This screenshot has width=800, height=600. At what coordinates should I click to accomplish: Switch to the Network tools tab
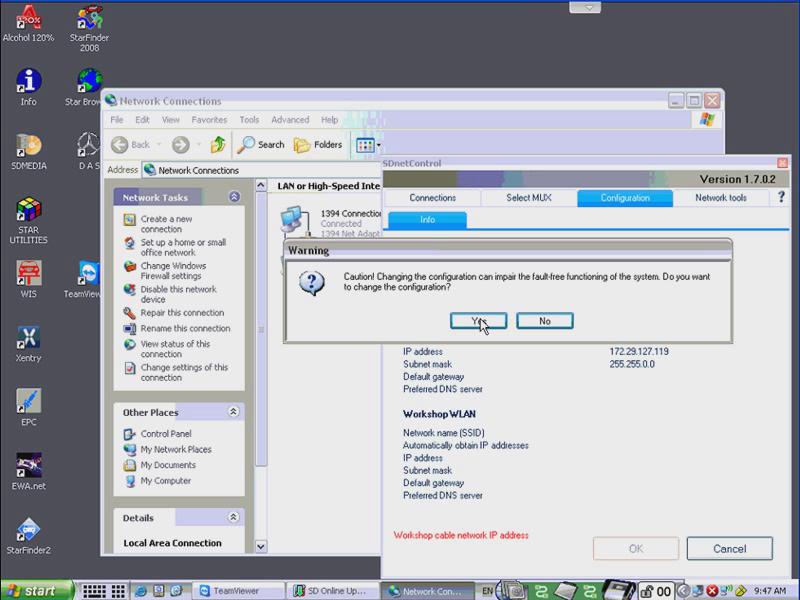pyautogui.click(x=721, y=198)
